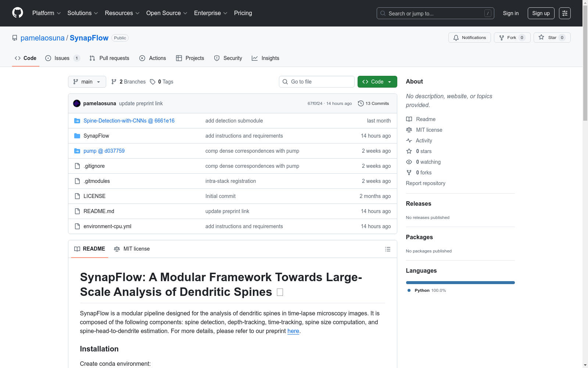Viewport: 588px width, 368px height.
Task: Select the README tab in file viewer
Action: pyautogui.click(x=90, y=249)
